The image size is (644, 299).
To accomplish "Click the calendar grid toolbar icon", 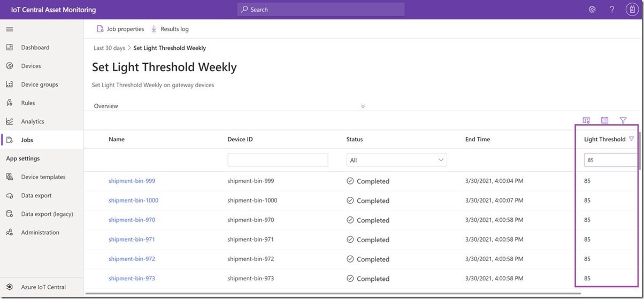I will tap(605, 120).
